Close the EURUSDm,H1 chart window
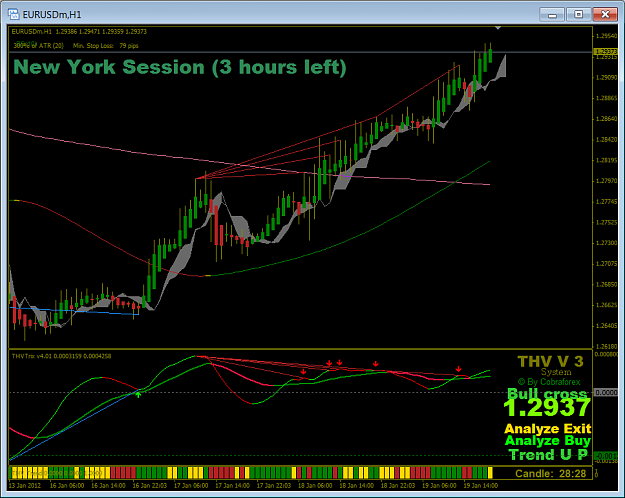This screenshot has height=498, width=625. click(605, 15)
